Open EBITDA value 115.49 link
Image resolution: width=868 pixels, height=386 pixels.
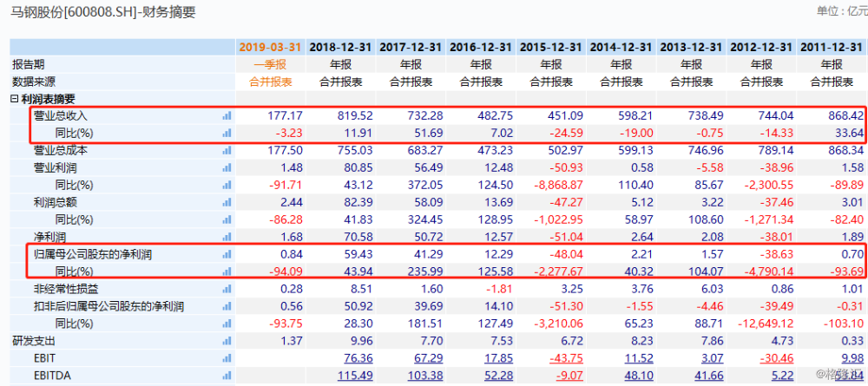click(355, 376)
